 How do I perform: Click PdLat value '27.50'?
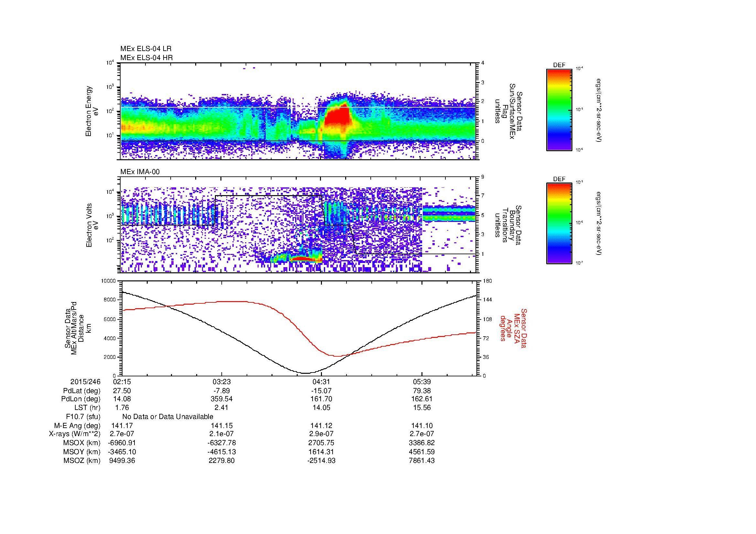coord(122,391)
